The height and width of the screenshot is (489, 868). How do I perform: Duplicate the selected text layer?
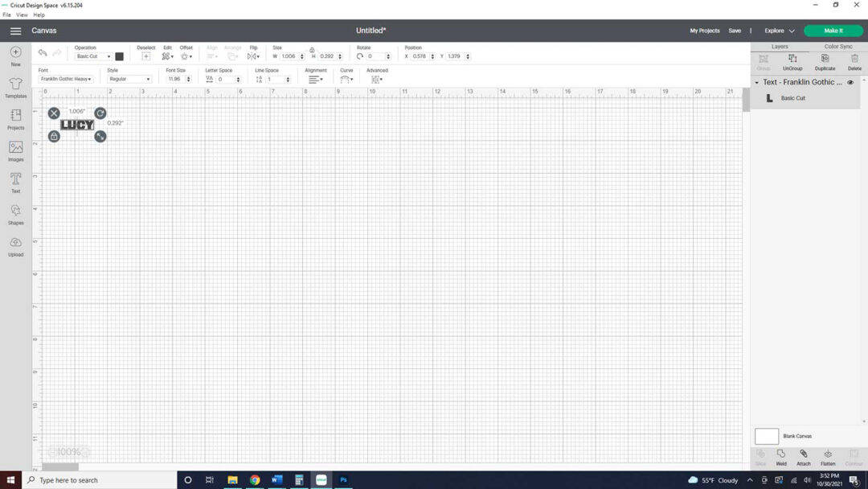pyautogui.click(x=825, y=61)
